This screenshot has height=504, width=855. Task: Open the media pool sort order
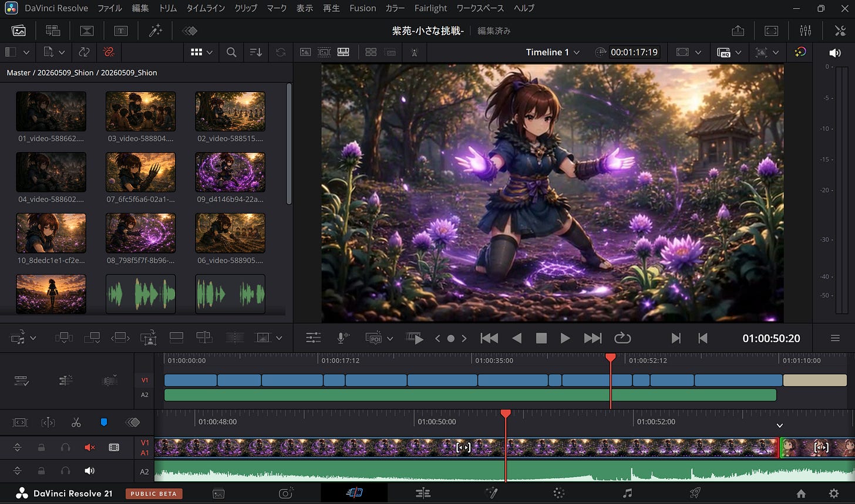pos(256,52)
